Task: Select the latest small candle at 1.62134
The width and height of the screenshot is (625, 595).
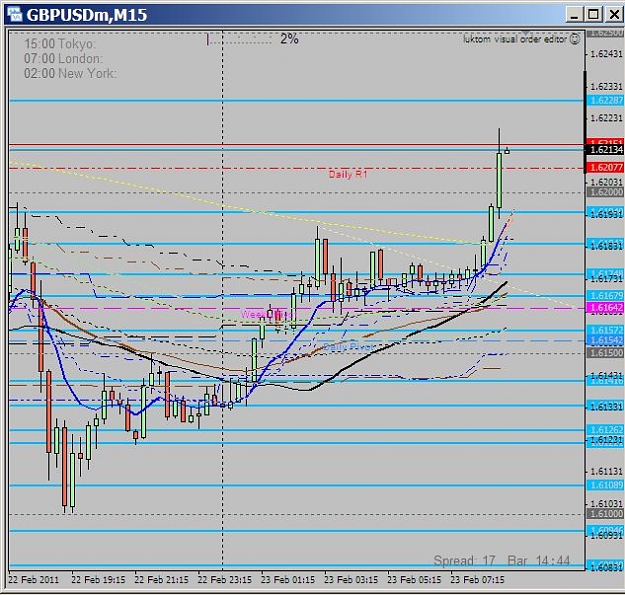Action: pyautogui.click(x=507, y=151)
